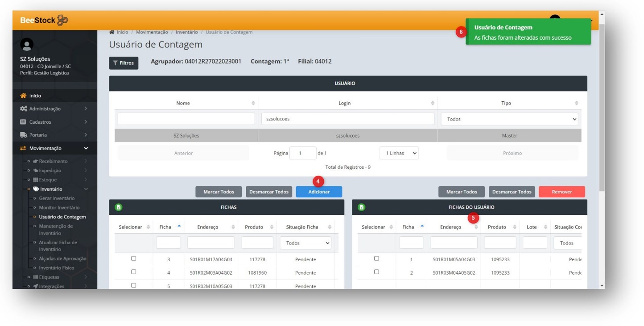Click the home icon in breadcrumb

[x=111, y=32]
